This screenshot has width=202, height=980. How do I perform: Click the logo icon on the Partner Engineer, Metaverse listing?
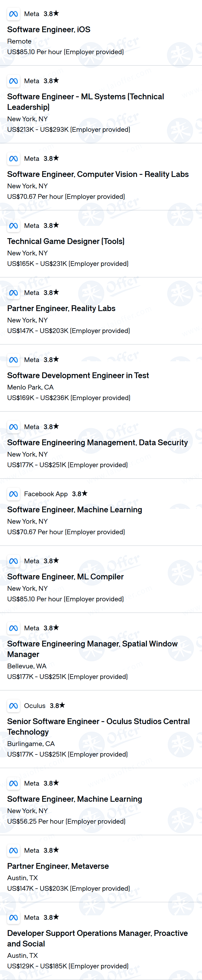point(13,851)
